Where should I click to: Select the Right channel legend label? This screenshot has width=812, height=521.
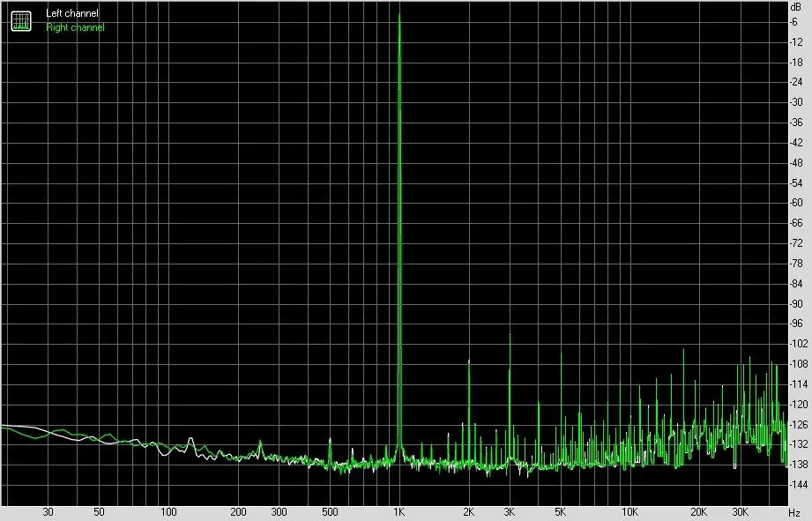75,27
